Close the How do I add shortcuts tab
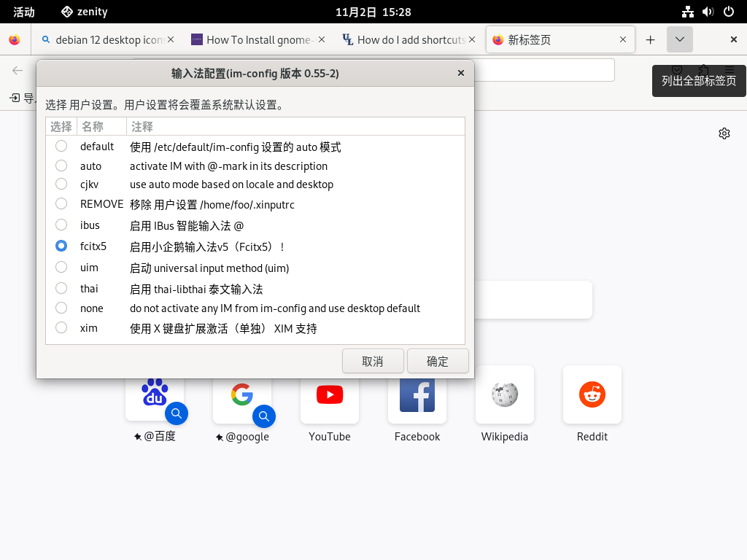The height and width of the screenshot is (560, 747). pyautogui.click(x=472, y=40)
